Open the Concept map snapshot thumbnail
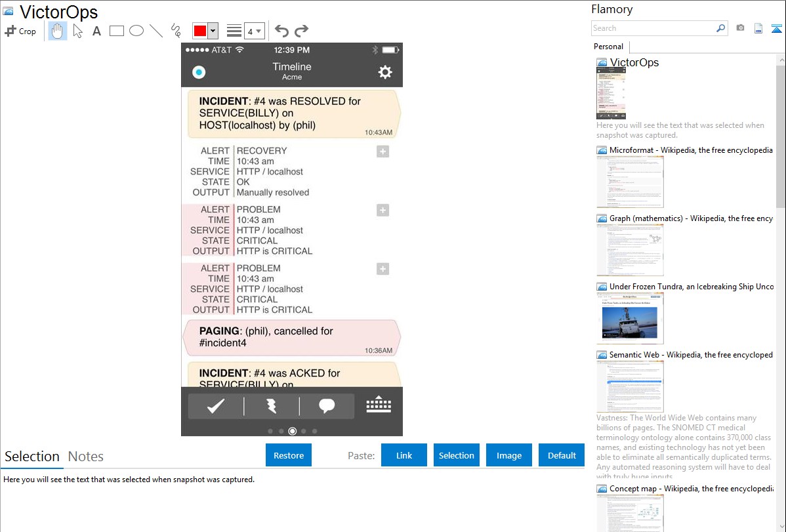This screenshot has width=786, height=532. click(630, 513)
